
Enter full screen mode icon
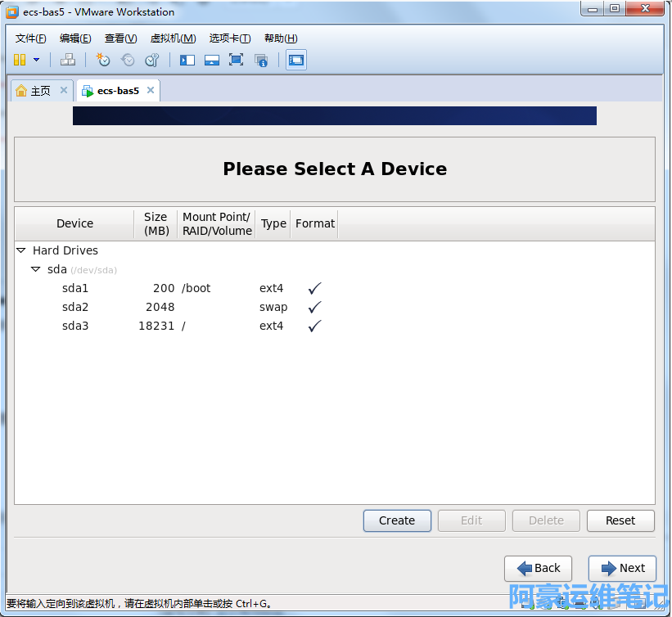tap(237, 60)
